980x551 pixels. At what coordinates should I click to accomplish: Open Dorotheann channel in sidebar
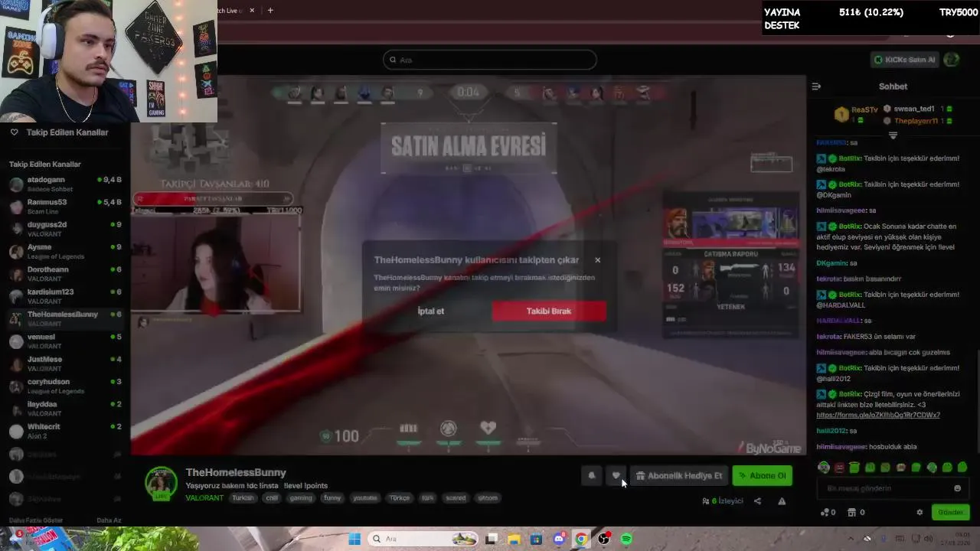point(65,273)
